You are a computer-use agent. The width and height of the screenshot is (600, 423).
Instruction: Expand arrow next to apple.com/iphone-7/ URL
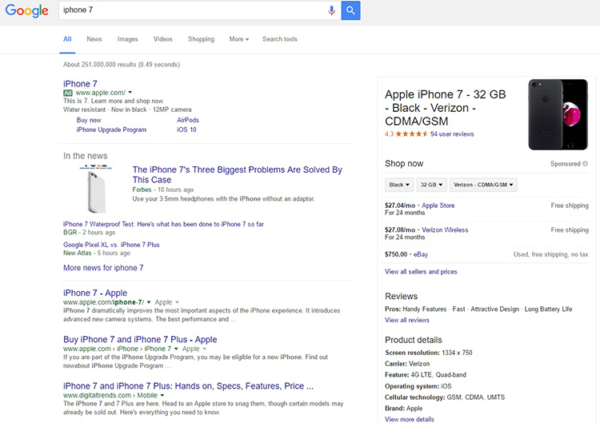pyautogui.click(x=149, y=302)
